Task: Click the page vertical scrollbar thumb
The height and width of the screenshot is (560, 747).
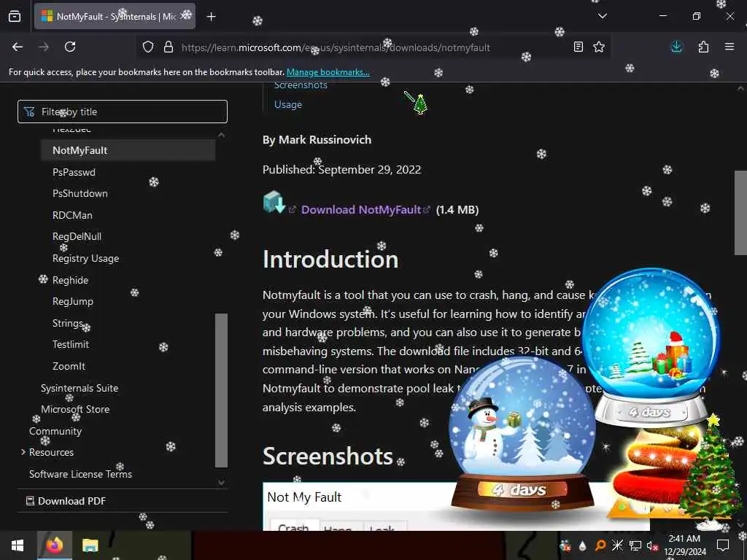Action: tap(740, 213)
